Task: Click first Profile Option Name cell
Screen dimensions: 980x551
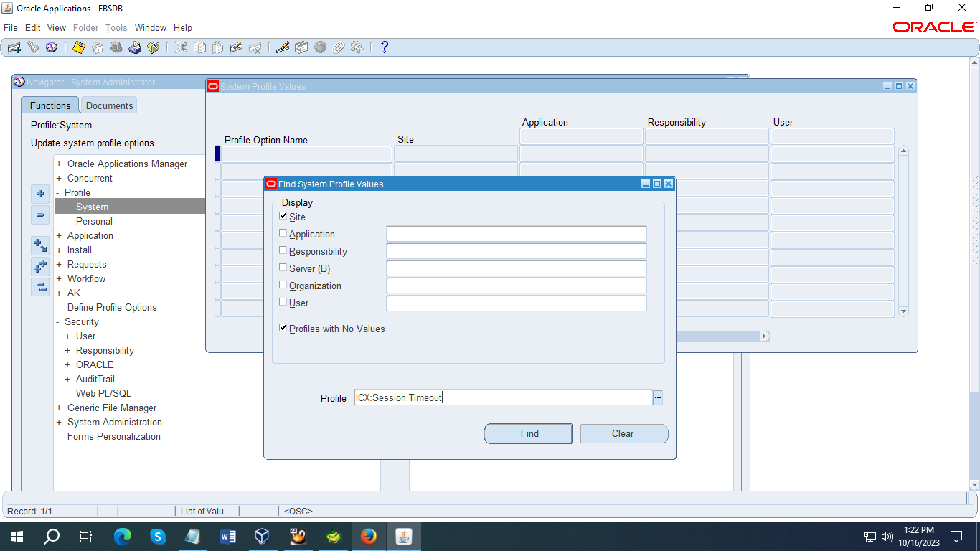Action: [x=306, y=154]
